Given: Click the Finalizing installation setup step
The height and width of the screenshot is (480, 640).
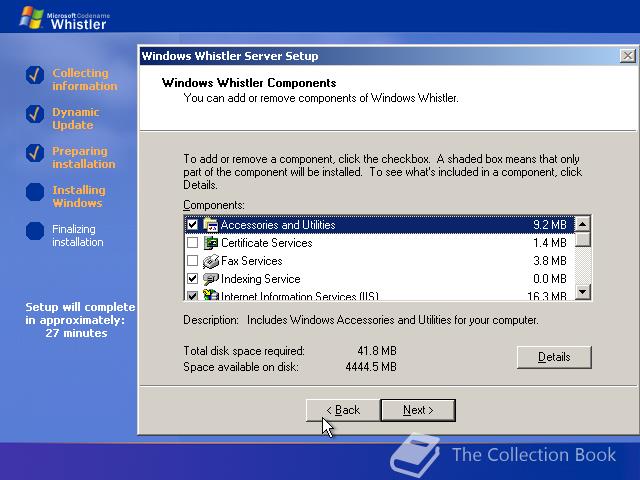Looking at the screenshot, I should (x=78, y=236).
